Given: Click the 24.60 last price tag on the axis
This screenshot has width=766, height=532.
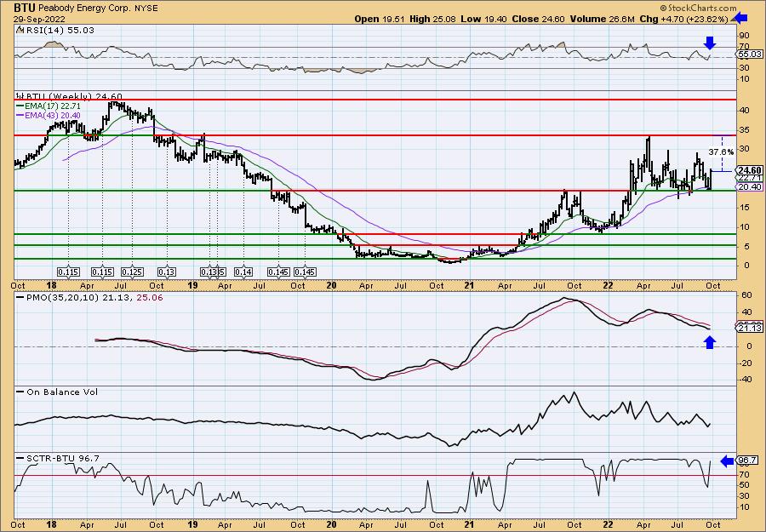Looking at the screenshot, I should [750, 170].
